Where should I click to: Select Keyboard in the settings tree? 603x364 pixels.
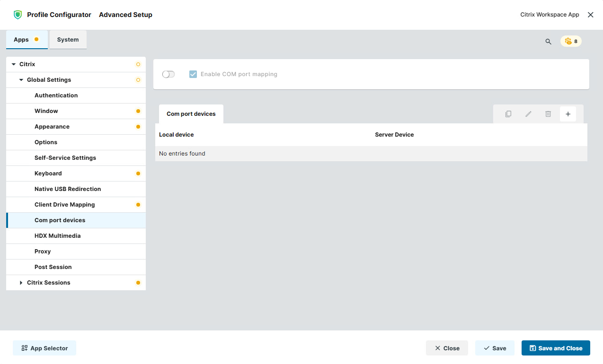[x=76, y=173]
